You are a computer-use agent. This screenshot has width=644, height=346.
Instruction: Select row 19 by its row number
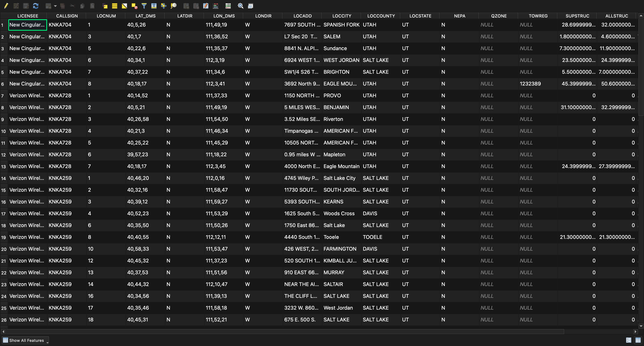tap(4, 238)
